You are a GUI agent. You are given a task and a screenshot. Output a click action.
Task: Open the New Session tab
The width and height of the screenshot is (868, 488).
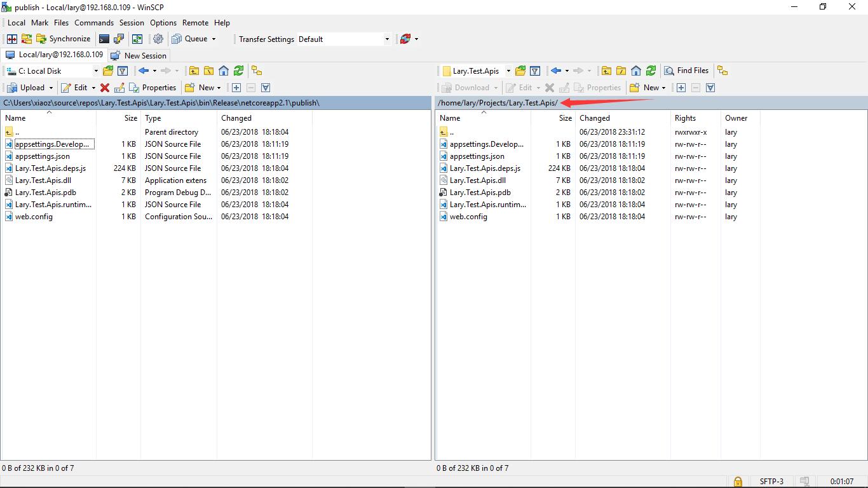pos(139,55)
